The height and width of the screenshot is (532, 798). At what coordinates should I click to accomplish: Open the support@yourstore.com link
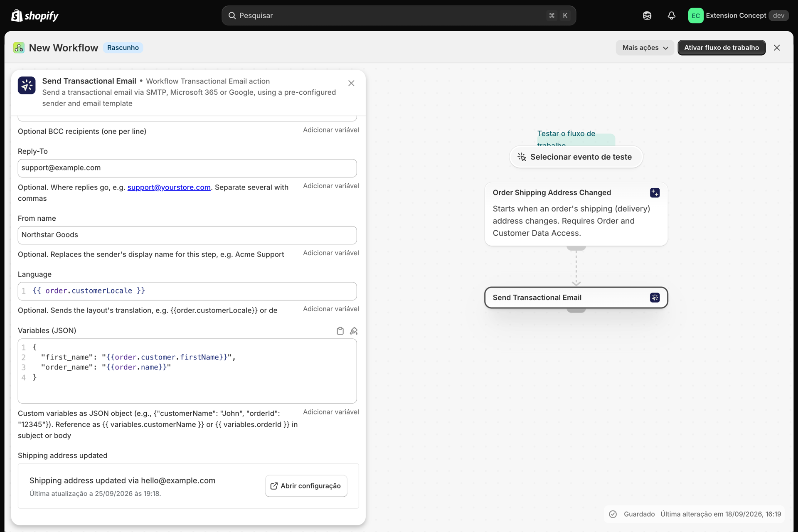169,187
